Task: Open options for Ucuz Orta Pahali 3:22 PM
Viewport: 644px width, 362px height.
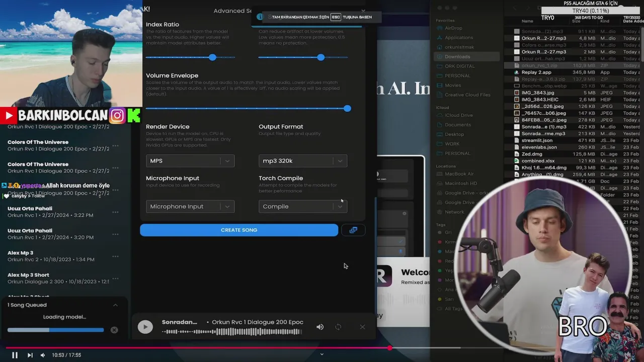Action: pyautogui.click(x=115, y=212)
